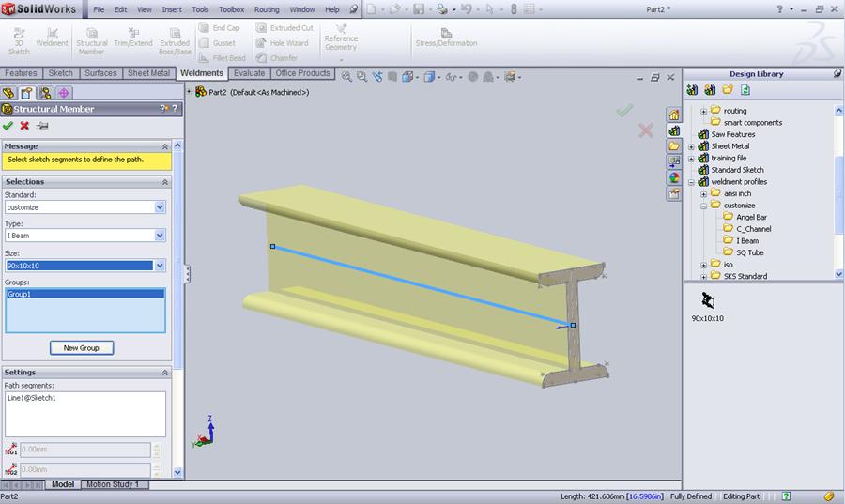The height and width of the screenshot is (504, 845).
Task: Switch to the Features tab
Action: (21, 73)
